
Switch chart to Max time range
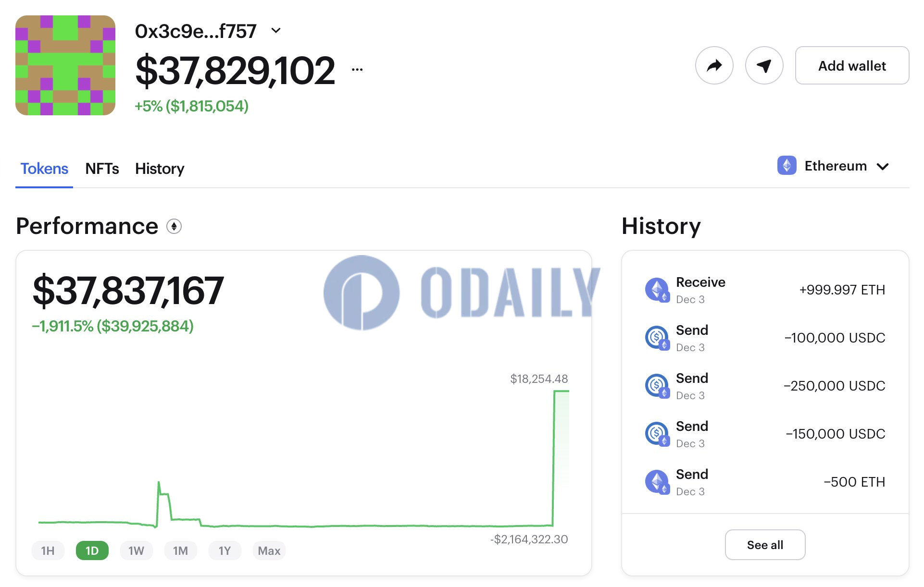point(269,550)
